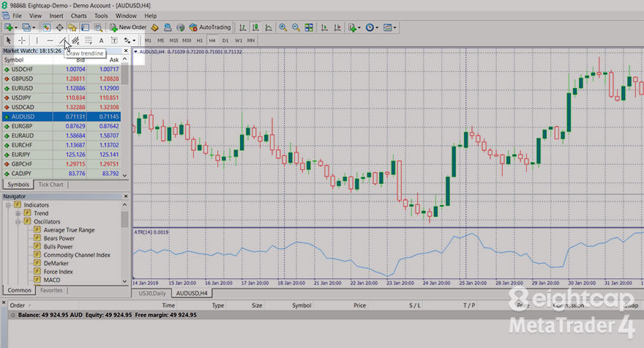Select the arrow cursor tool
644x348 pixels.
[9, 40]
